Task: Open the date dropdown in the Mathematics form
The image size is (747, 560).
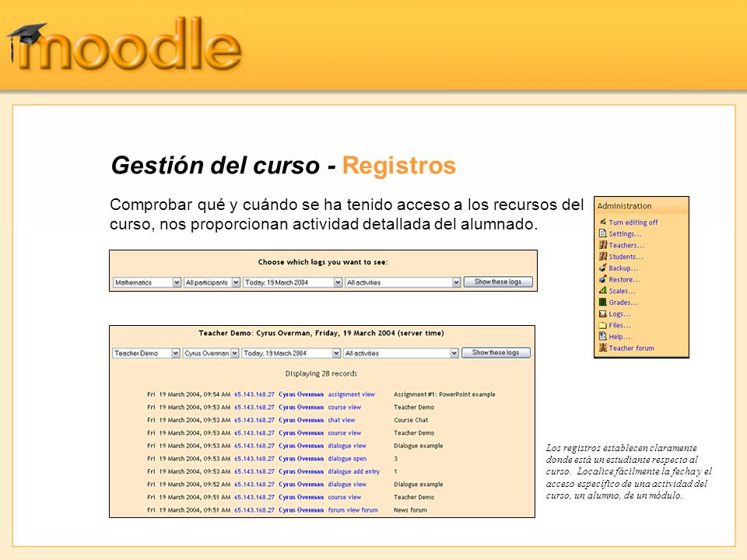Action: (293, 282)
